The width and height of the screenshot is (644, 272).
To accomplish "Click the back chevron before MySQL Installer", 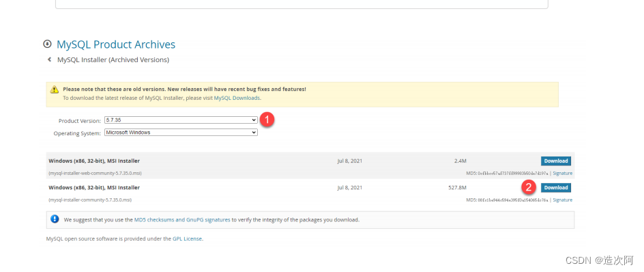I will click(x=49, y=59).
